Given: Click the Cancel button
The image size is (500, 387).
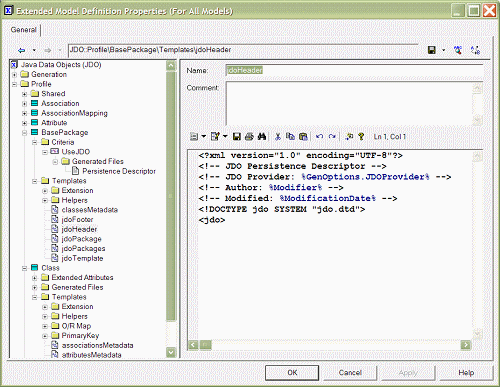Looking at the screenshot, I should 350,373.
